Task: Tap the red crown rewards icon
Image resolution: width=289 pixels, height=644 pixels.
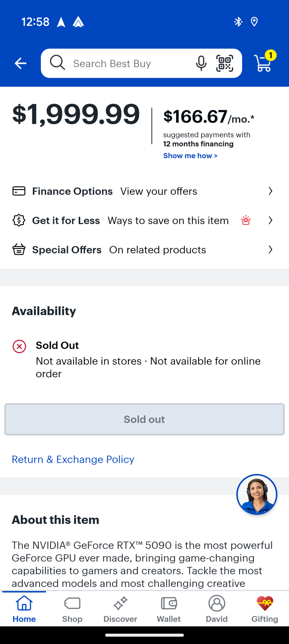Action: click(246, 220)
